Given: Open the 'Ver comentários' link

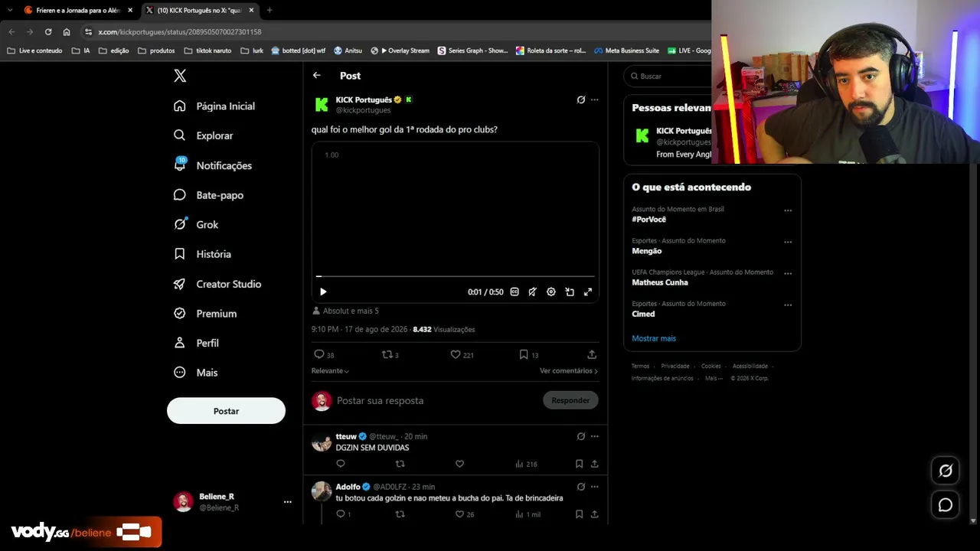Looking at the screenshot, I should (569, 370).
